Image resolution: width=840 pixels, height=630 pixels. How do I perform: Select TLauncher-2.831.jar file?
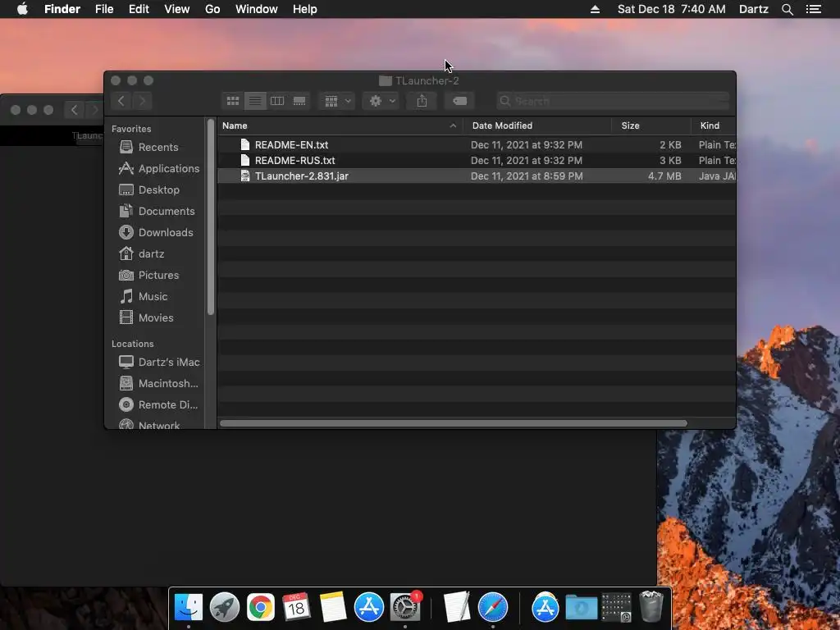pos(477,176)
